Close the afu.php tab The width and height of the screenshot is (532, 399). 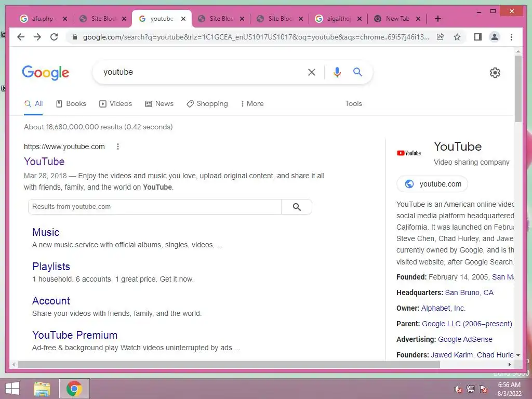pyautogui.click(x=65, y=19)
